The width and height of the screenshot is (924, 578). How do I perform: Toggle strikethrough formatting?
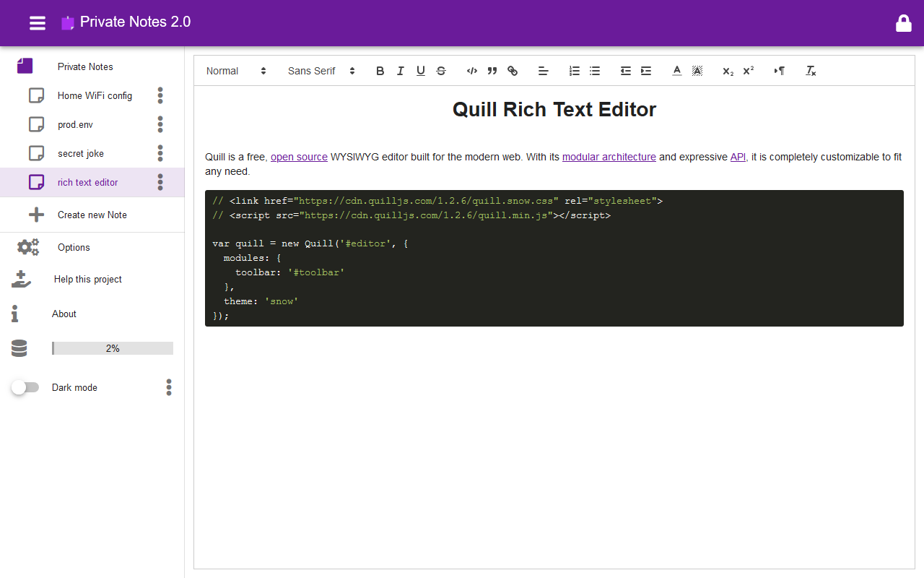click(x=441, y=71)
